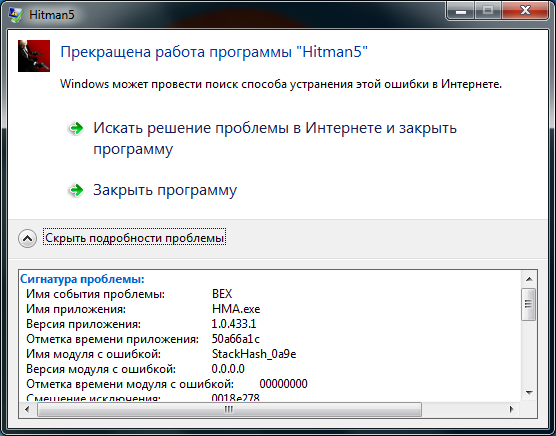Select "Искать решение проблемы в Интернете и закрыть программу"
556x436 pixels.
click(275, 138)
